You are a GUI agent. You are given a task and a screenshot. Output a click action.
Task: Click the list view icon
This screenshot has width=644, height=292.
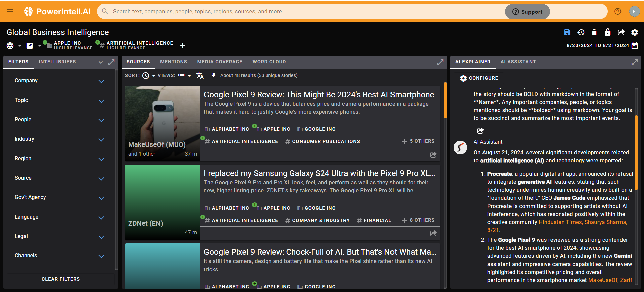click(181, 76)
